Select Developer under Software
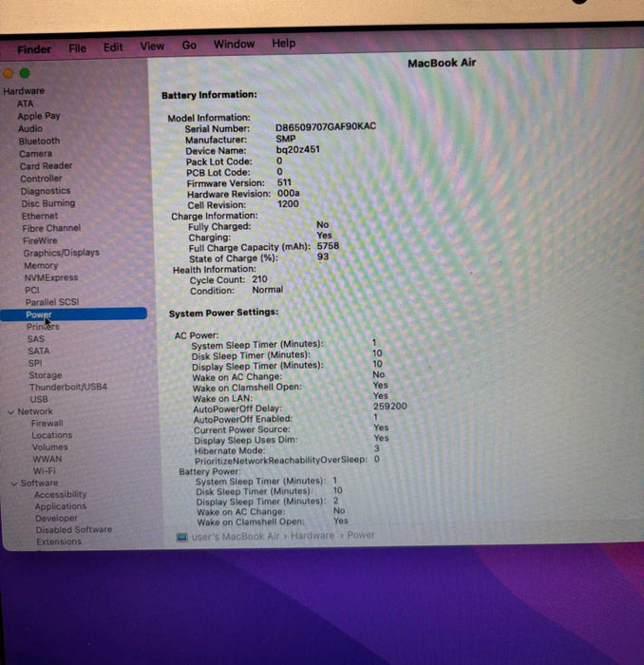Screen dimensions: 644x665 pos(56,519)
